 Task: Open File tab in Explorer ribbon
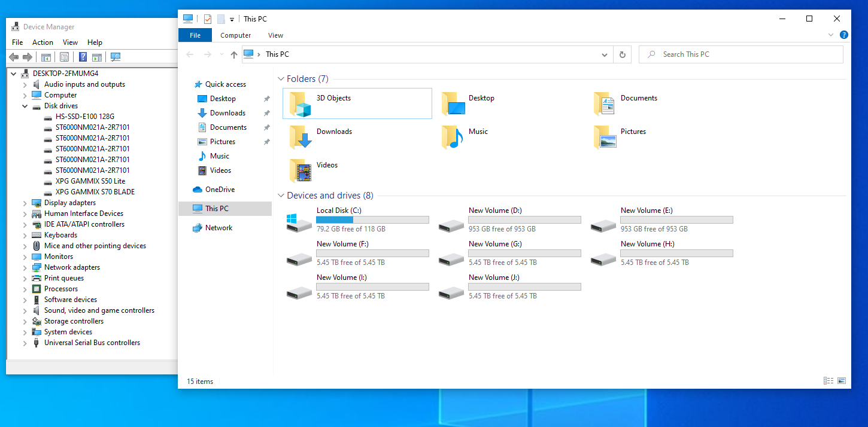click(x=195, y=35)
